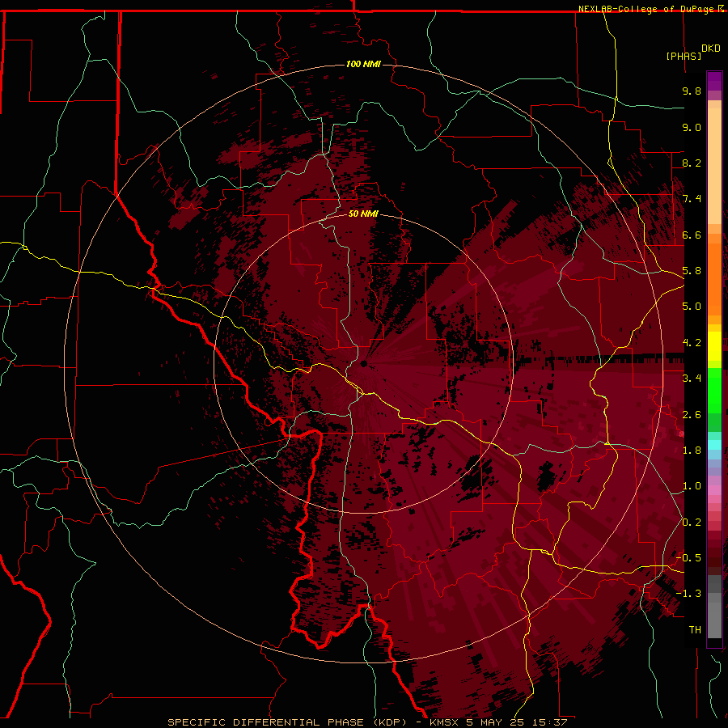Click the 5.0 scale value
The height and width of the screenshot is (728, 728).
692,307
